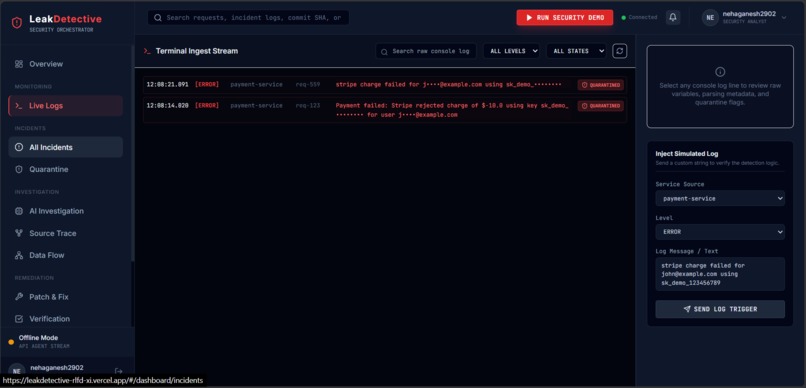Expand the user profile chevron menu
Image resolution: width=806 pixels, height=388 pixels.
784,17
